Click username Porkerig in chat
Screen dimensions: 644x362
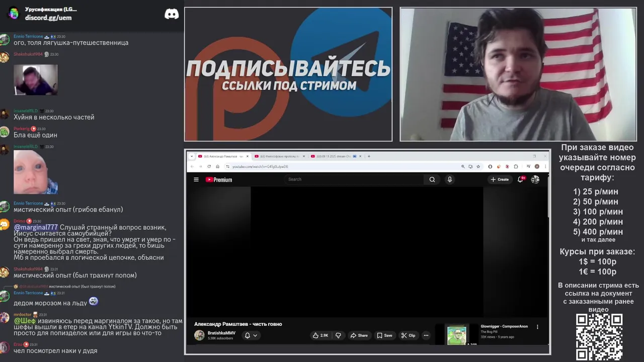(22, 129)
